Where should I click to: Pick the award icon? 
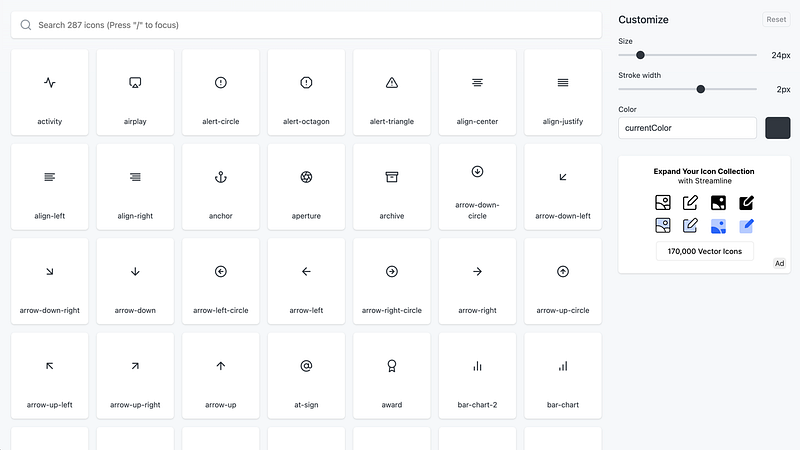[392, 376]
